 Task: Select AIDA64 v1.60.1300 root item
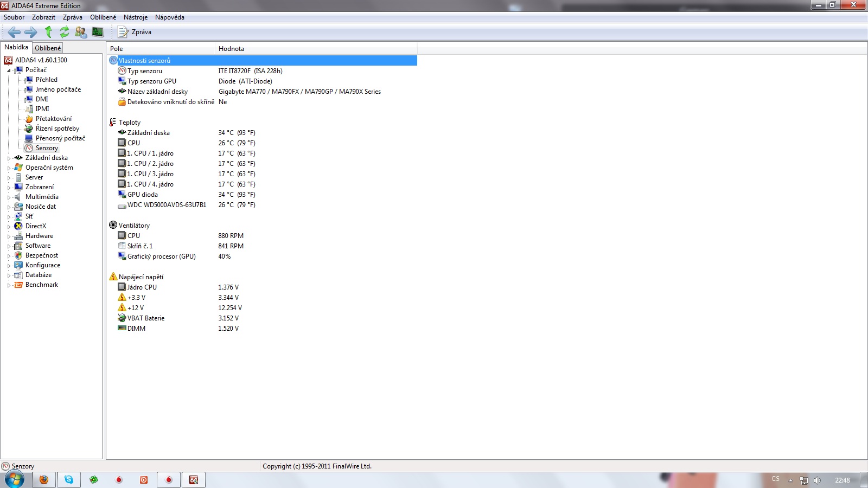41,60
